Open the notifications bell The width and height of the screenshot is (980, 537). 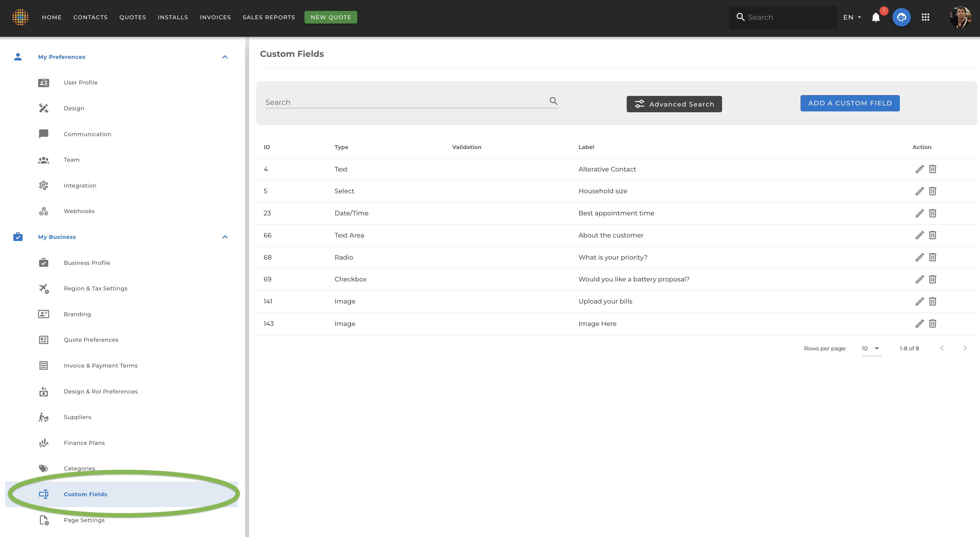tap(876, 18)
